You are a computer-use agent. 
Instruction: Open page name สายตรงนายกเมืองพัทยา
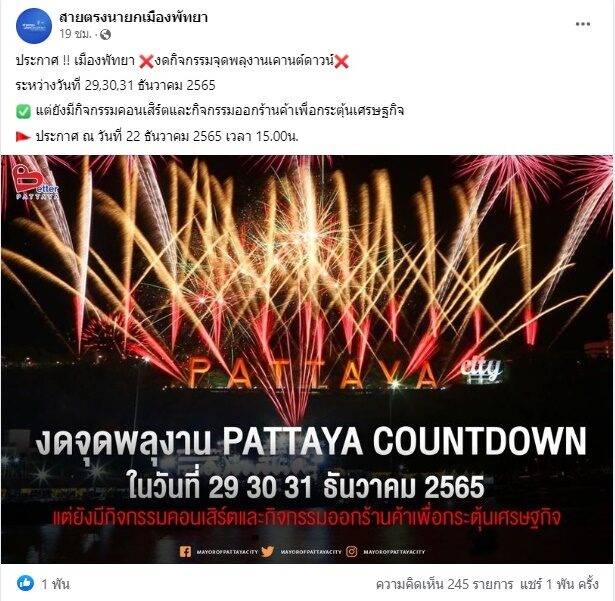click(133, 17)
